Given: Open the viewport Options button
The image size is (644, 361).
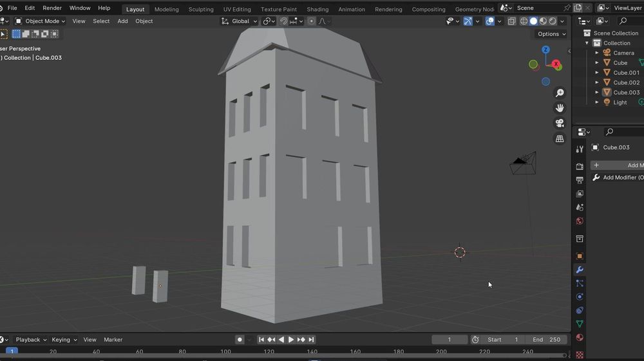Looking at the screenshot, I should 551,34.
